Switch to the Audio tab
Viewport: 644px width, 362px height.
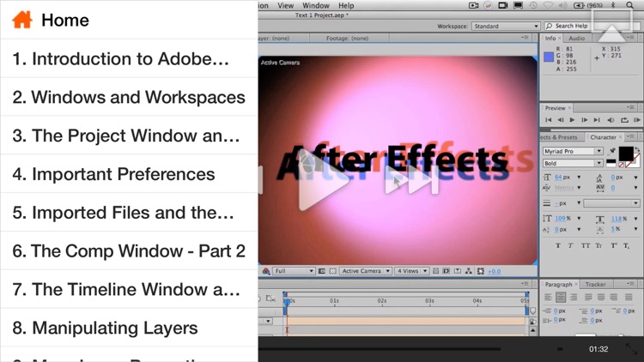click(x=576, y=38)
